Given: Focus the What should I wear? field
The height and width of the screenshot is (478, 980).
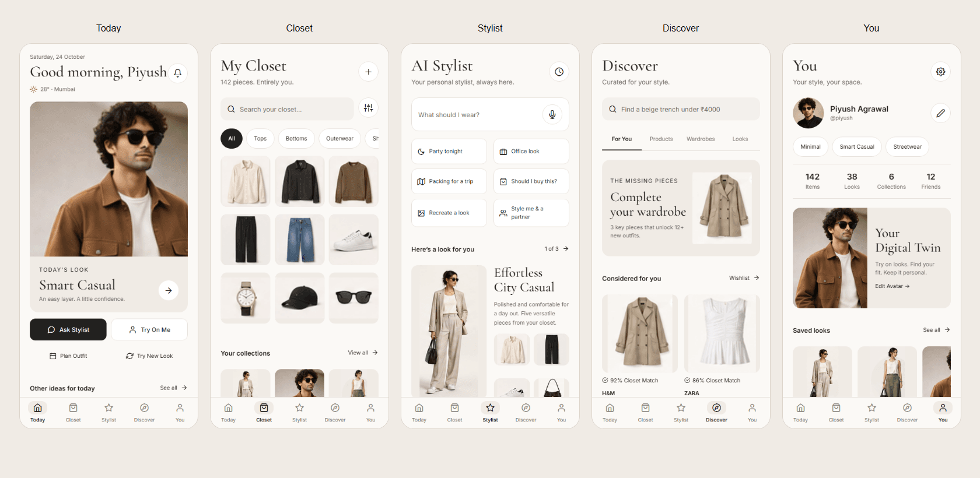Looking at the screenshot, I should point(490,114).
